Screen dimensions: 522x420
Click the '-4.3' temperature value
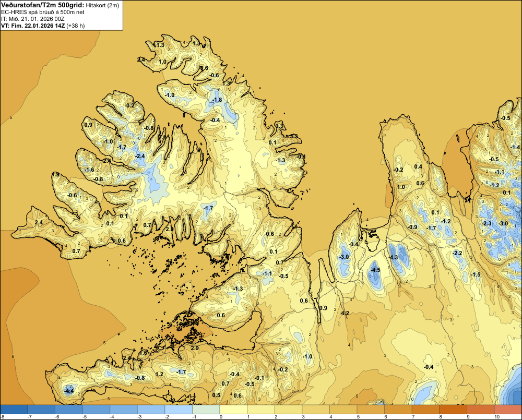[393, 257]
